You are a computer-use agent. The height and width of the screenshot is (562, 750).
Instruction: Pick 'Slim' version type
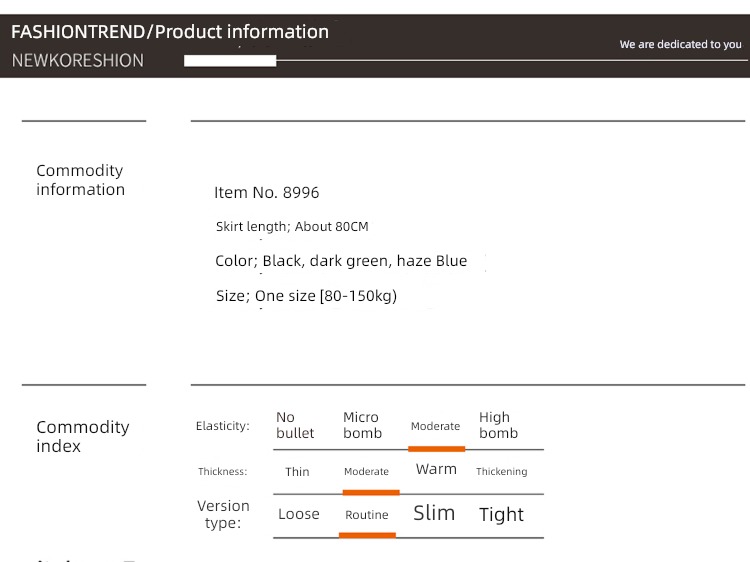(434, 513)
